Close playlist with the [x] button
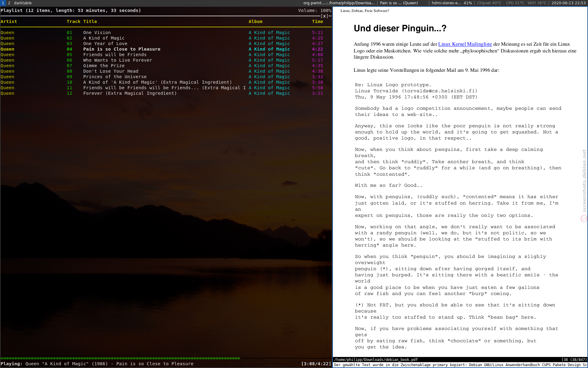 pyautogui.click(x=325, y=16)
